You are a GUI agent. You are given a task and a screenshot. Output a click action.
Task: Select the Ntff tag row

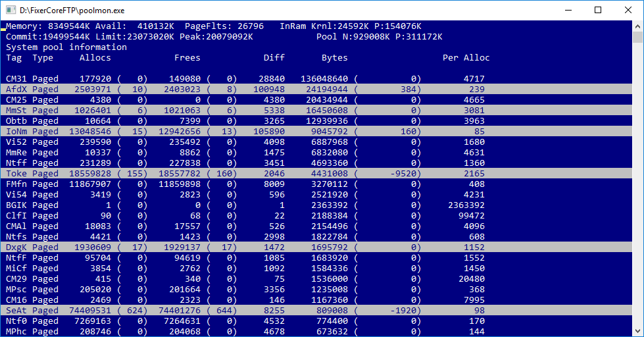coord(316,163)
